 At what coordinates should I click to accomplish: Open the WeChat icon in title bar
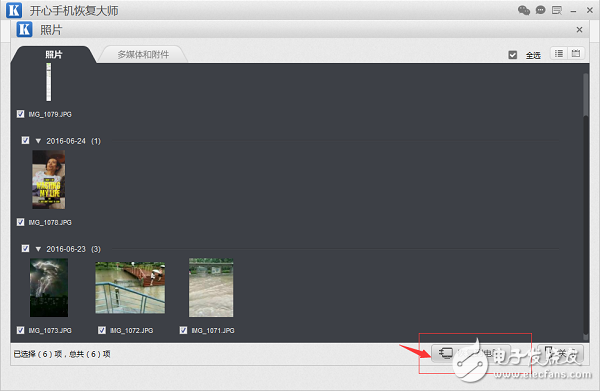pos(523,10)
